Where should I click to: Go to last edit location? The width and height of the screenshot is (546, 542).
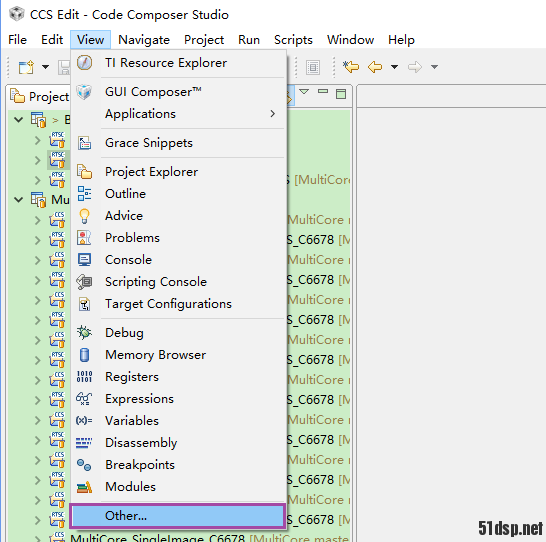pos(351,66)
